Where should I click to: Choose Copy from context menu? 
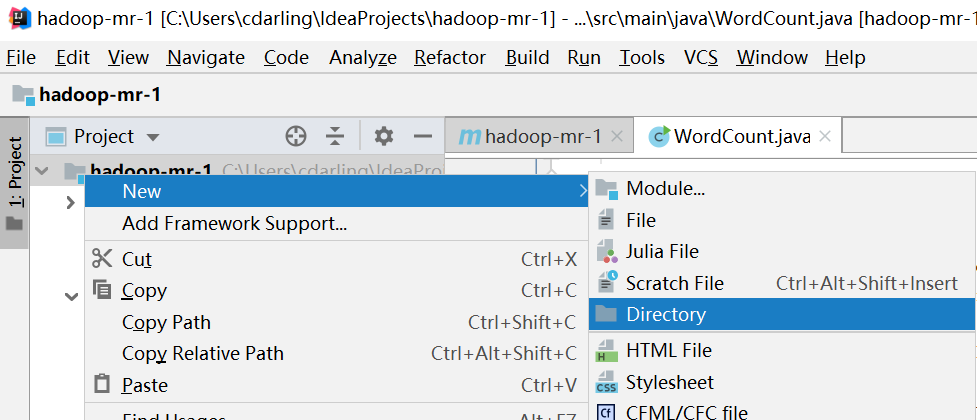pyautogui.click(x=336, y=290)
